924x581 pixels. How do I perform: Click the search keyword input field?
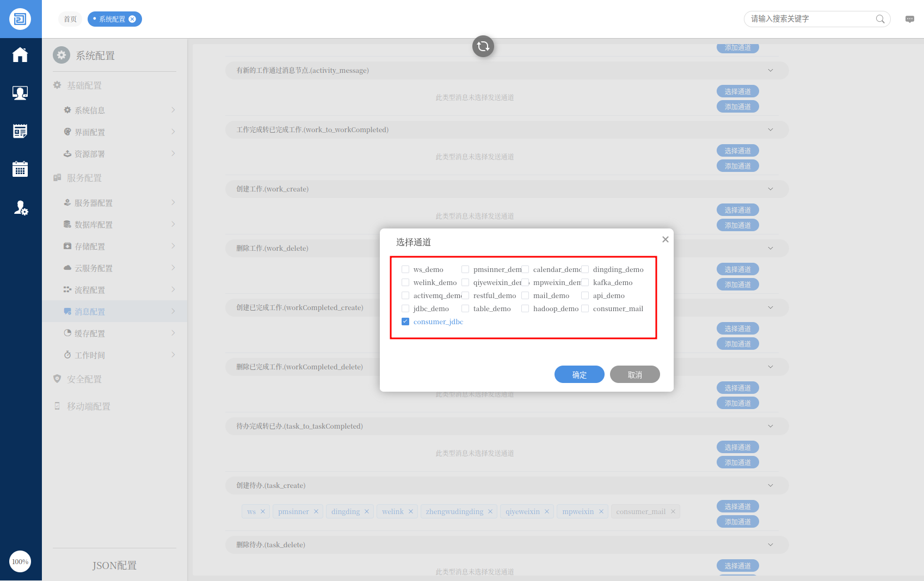[810, 19]
